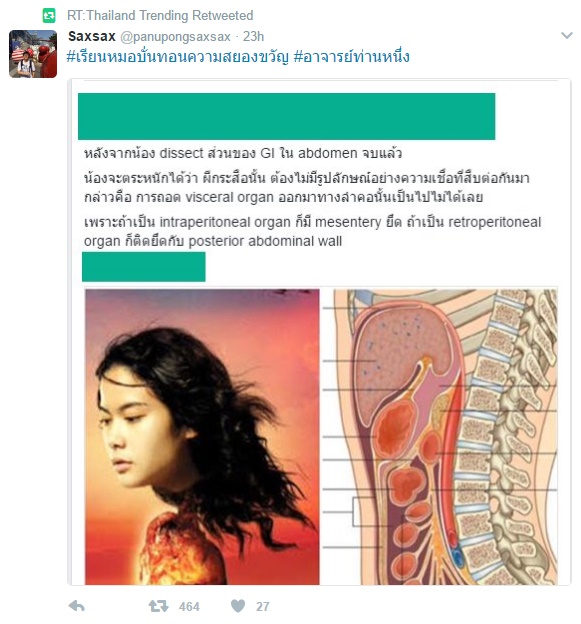View the 464 retweet count
The image size is (581, 624).
[189, 606]
